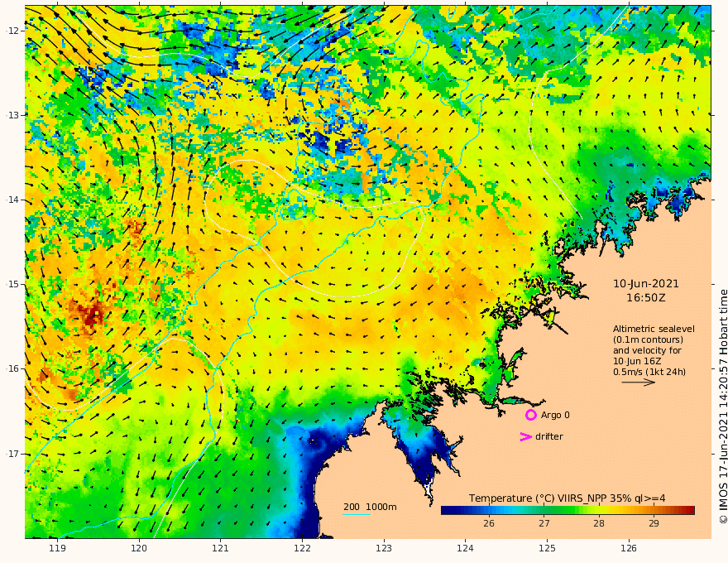Click the 29 value on the colorbar

pyautogui.click(x=654, y=523)
